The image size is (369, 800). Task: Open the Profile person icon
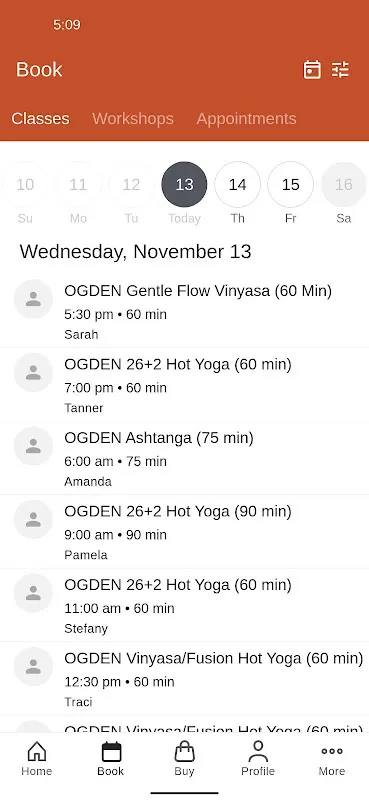(258, 751)
